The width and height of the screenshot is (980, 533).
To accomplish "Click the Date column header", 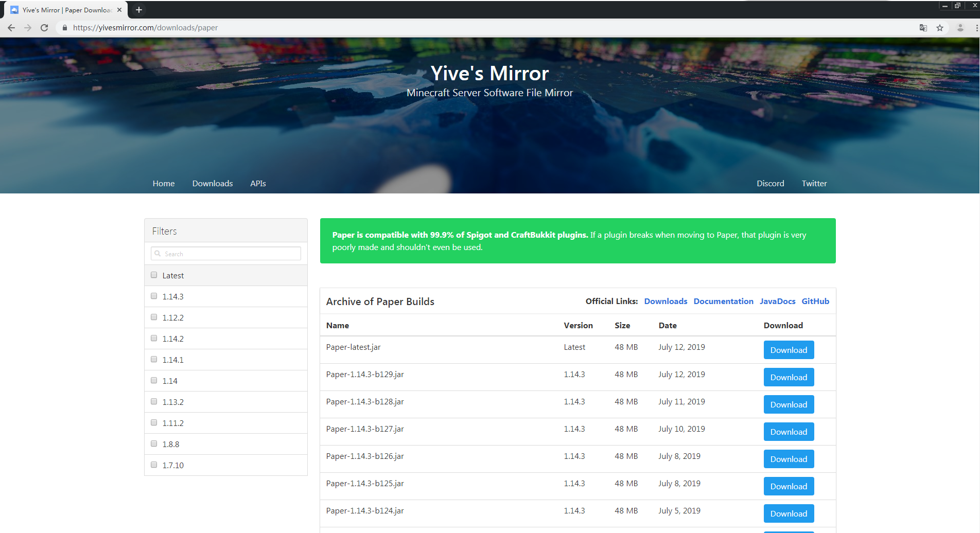I will pyautogui.click(x=668, y=326).
